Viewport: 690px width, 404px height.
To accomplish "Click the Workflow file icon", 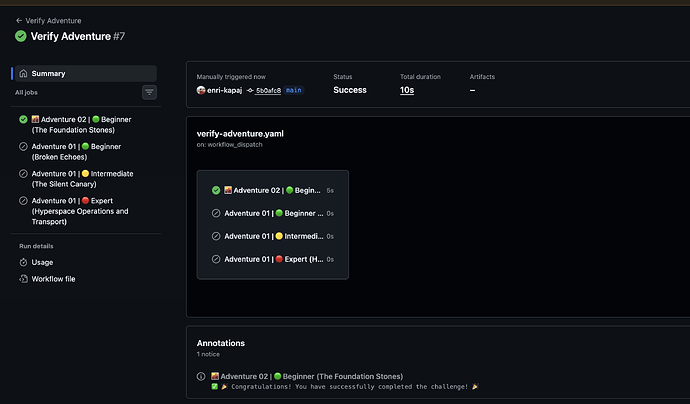I will click(23, 279).
